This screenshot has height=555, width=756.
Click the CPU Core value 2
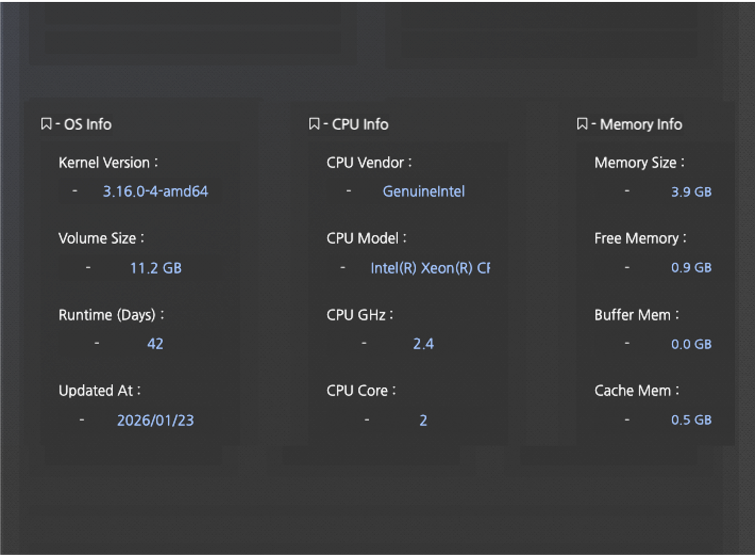(x=423, y=421)
